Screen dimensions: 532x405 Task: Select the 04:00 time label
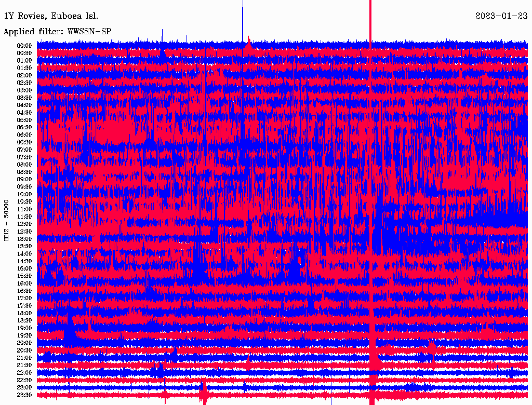[x=24, y=105]
